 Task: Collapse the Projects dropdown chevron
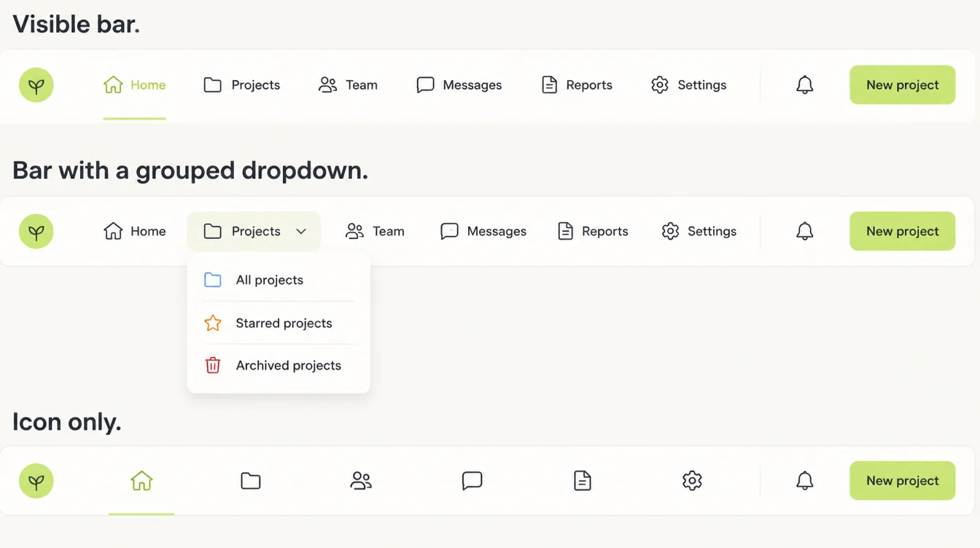[301, 232]
